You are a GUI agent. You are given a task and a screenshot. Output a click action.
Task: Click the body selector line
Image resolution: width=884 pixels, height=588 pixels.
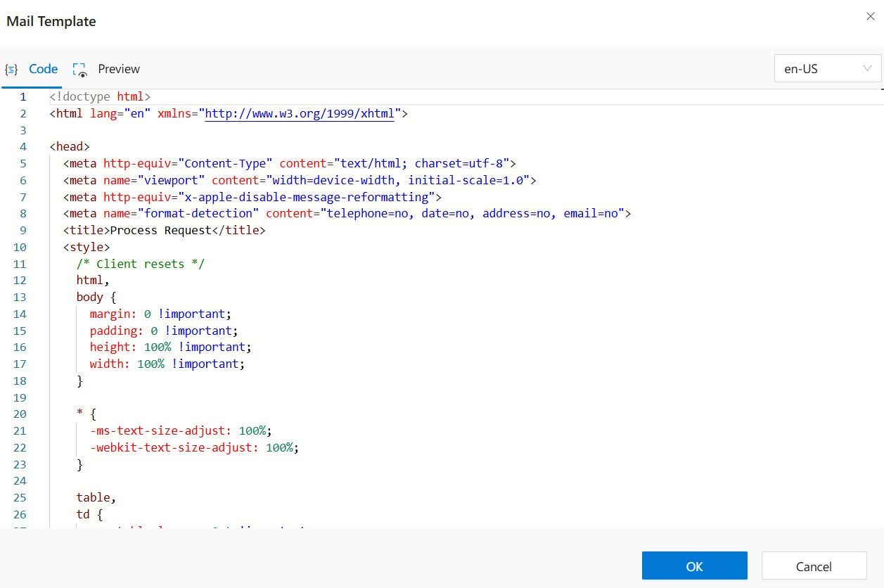coord(96,297)
